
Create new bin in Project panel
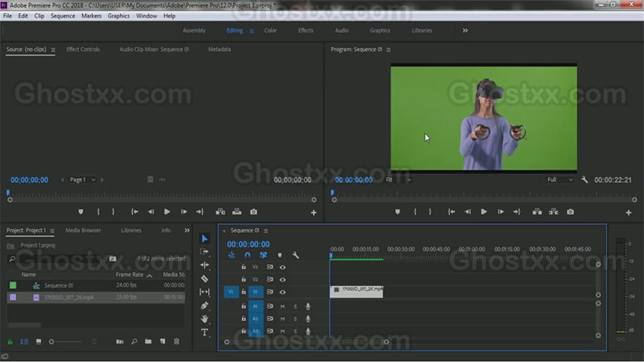(x=148, y=342)
